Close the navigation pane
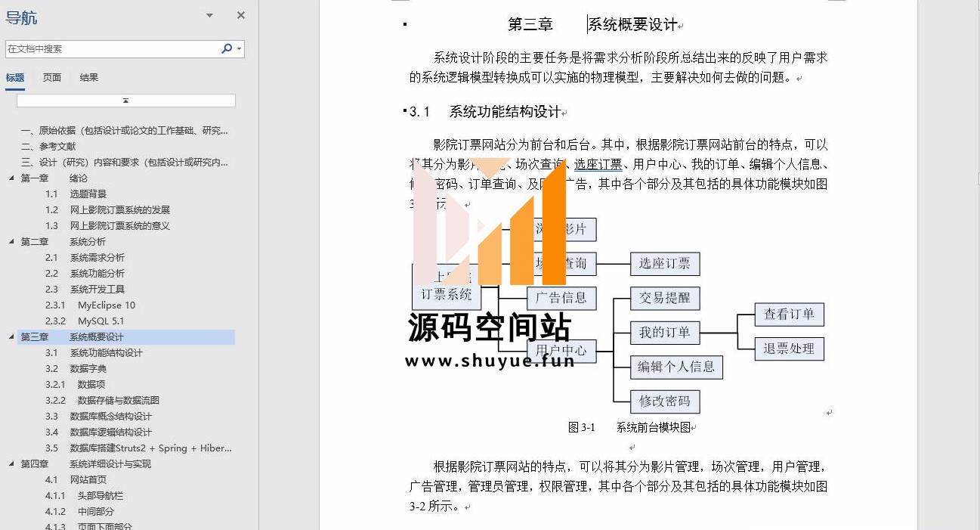This screenshot has width=980, height=530. 241,15
